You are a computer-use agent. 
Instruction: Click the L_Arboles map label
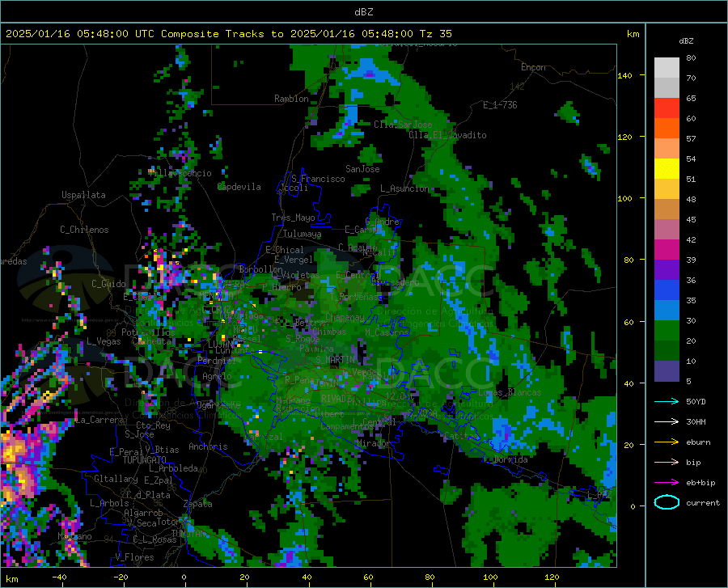point(109,502)
